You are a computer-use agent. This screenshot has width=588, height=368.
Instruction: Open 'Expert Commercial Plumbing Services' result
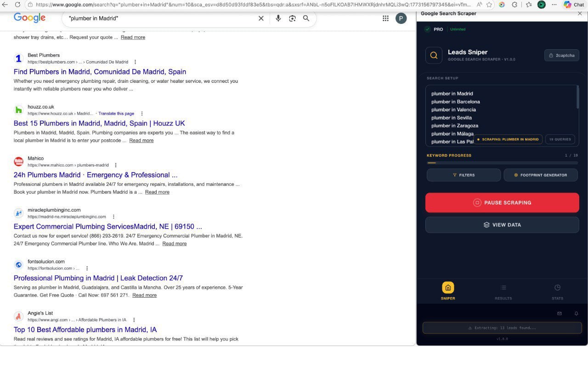coord(108,226)
